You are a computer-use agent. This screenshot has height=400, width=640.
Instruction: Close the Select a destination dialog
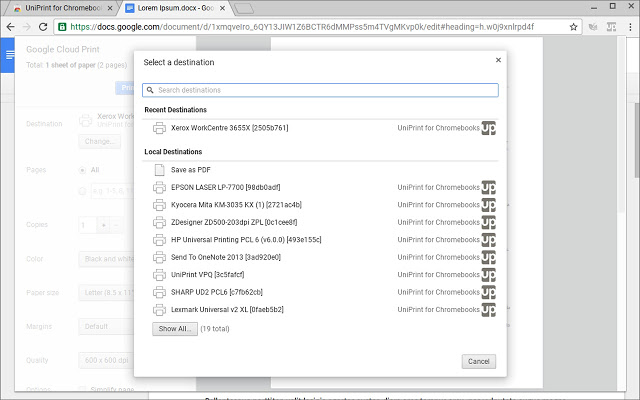tap(498, 60)
